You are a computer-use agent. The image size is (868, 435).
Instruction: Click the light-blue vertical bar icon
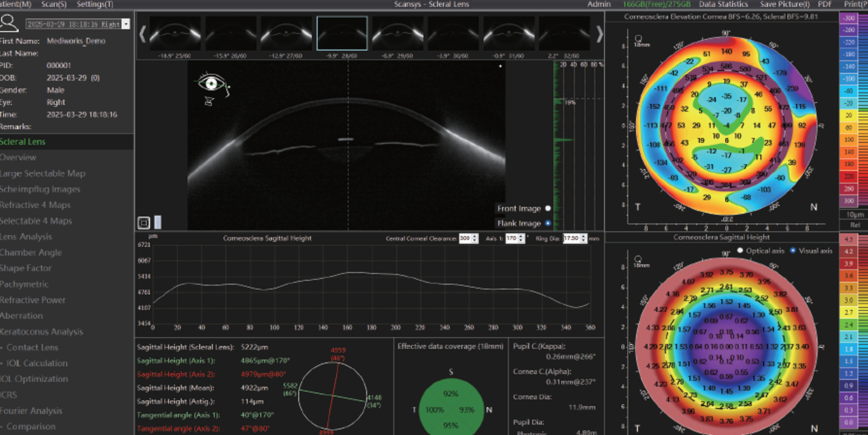click(158, 222)
